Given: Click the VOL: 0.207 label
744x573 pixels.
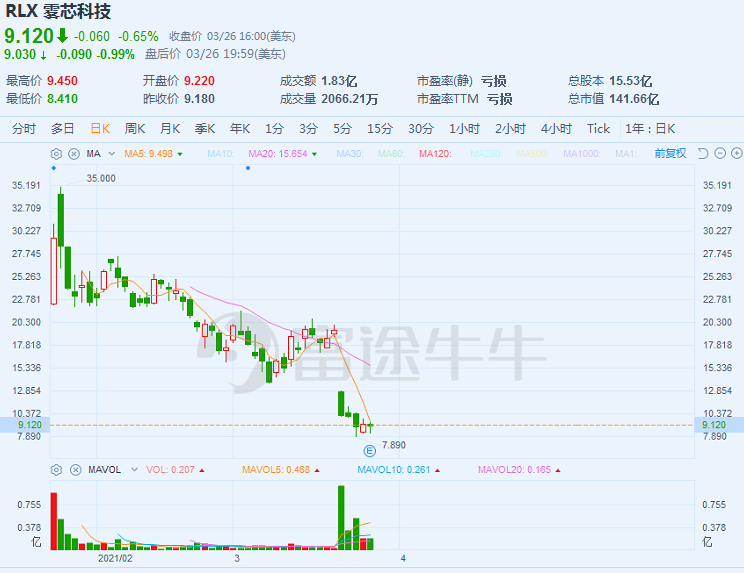Looking at the screenshot, I should pyautogui.click(x=170, y=470).
